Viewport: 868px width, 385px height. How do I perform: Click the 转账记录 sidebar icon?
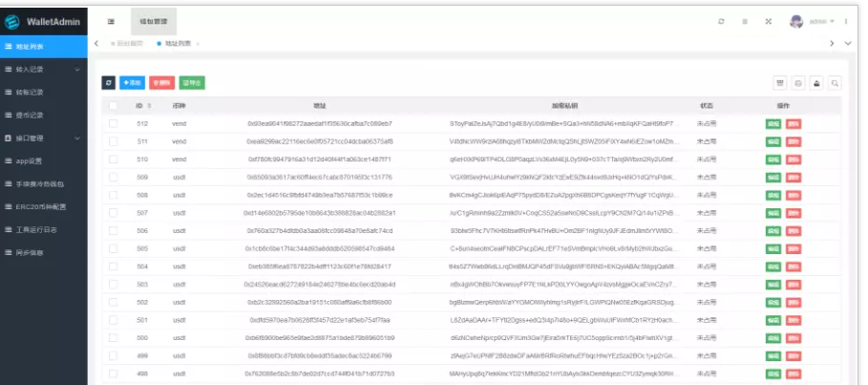(x=9, y=93)
